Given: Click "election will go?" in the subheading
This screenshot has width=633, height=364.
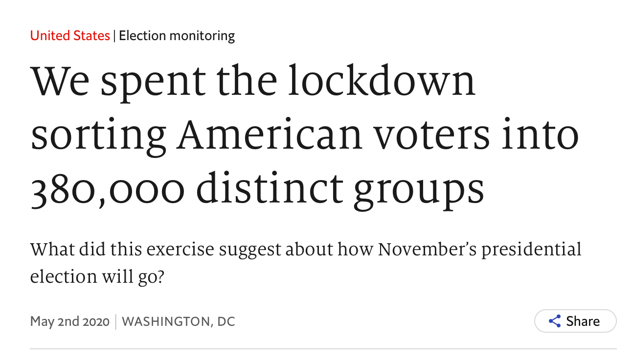Looking at the screenshot, I should point(97,276).
